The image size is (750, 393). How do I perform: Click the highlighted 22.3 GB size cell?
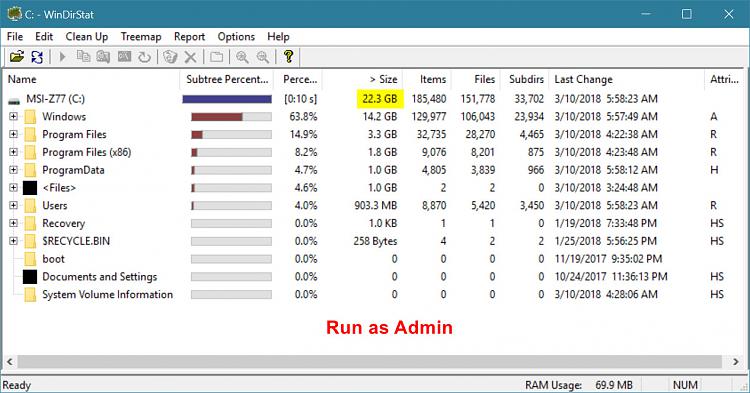[x=380, y=99]
